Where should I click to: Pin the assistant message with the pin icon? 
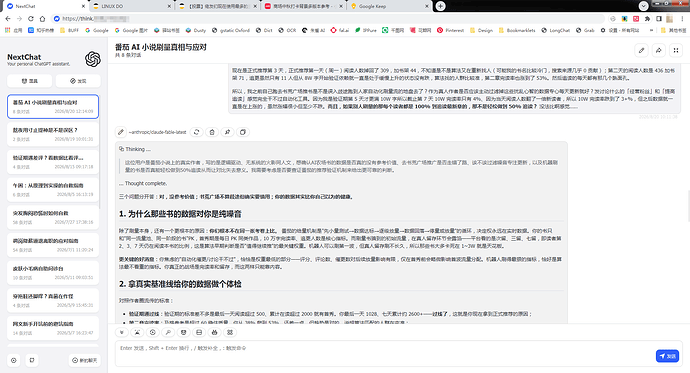tap(228, 132)
